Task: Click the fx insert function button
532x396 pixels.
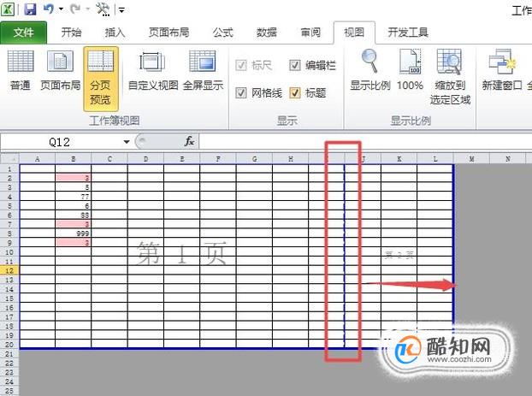Action: (189, 141)
